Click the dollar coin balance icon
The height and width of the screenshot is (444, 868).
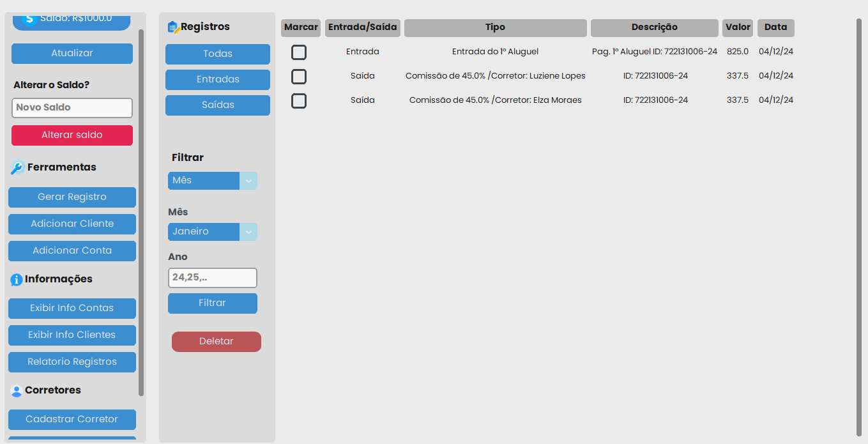(x=28, y=19)
